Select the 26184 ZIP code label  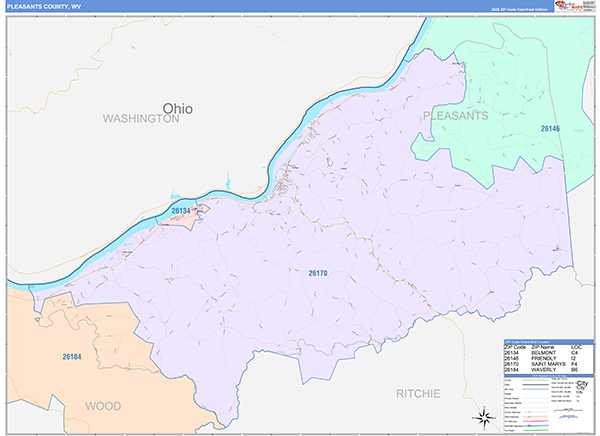72,357
